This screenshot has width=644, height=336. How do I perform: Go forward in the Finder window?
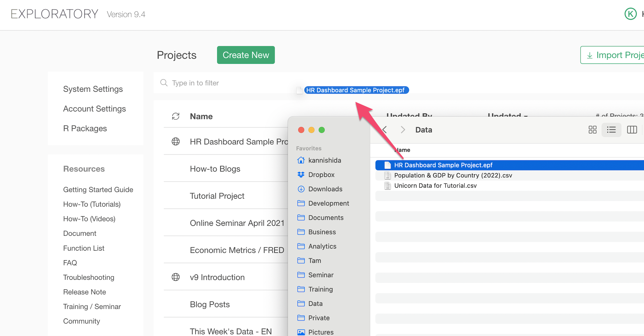point(403,130)
